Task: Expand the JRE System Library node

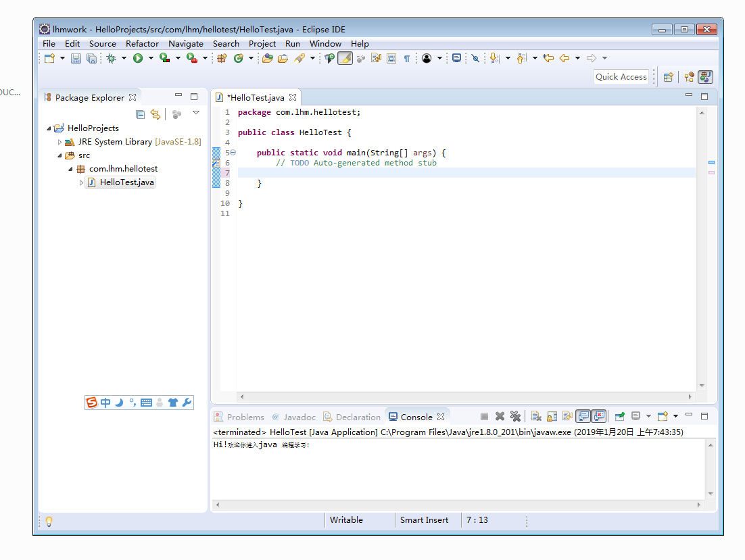Action: pos(59,142)
